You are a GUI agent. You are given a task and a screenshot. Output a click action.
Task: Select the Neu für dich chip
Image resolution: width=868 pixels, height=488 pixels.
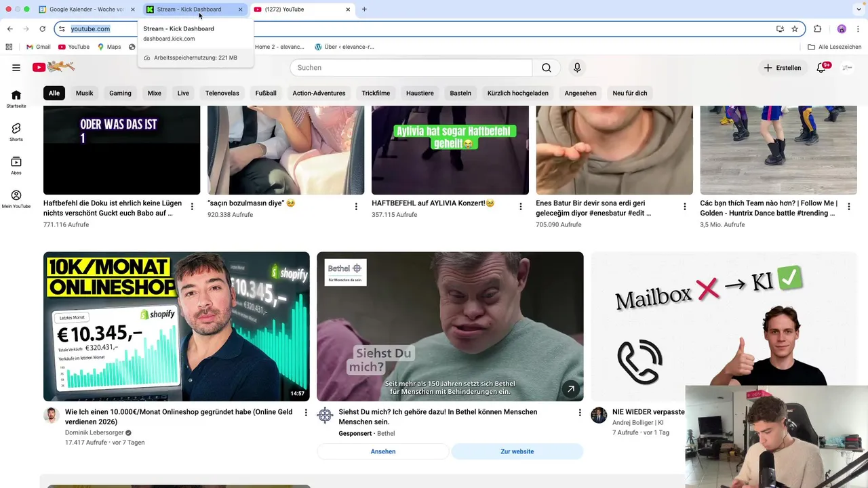(x=630, y=93)
